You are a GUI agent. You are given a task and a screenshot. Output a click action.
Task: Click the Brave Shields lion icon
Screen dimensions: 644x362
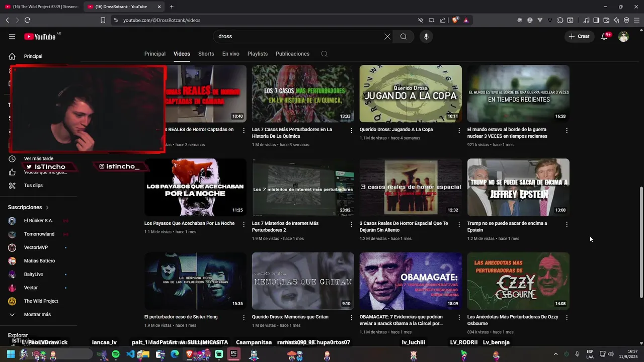point(455,20)
